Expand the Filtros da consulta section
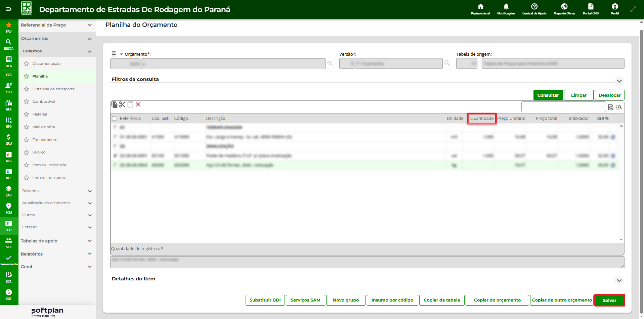644x319 pixels. [x=619, y=81]
